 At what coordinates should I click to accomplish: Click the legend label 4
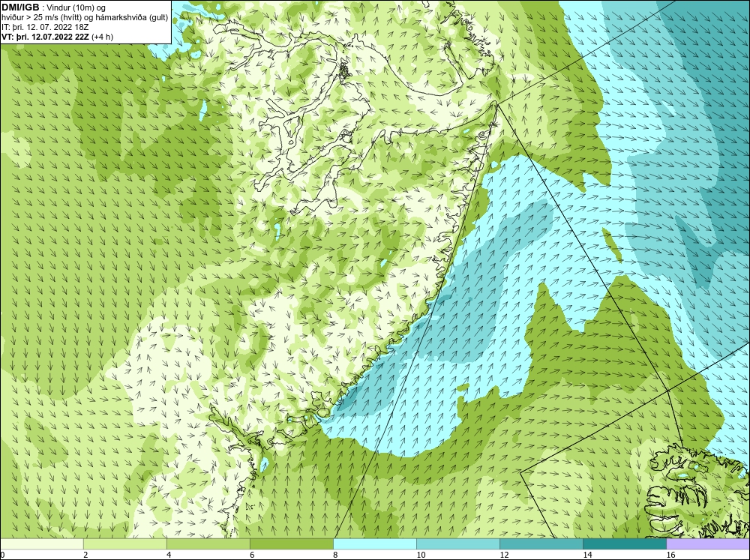(169, 555)
